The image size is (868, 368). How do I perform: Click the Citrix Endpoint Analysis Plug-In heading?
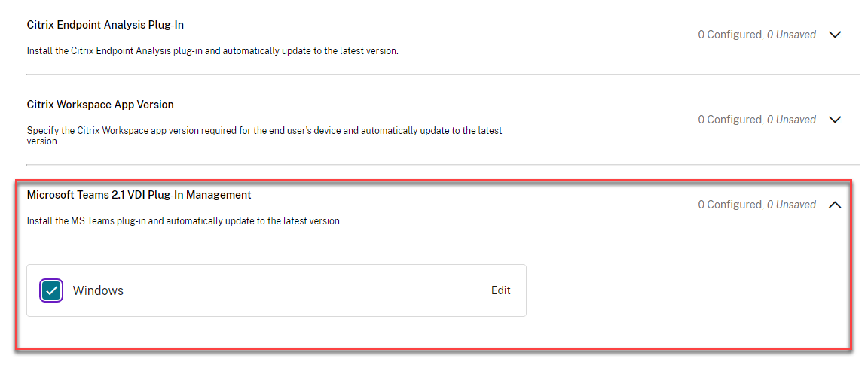[x=105, y=25]
